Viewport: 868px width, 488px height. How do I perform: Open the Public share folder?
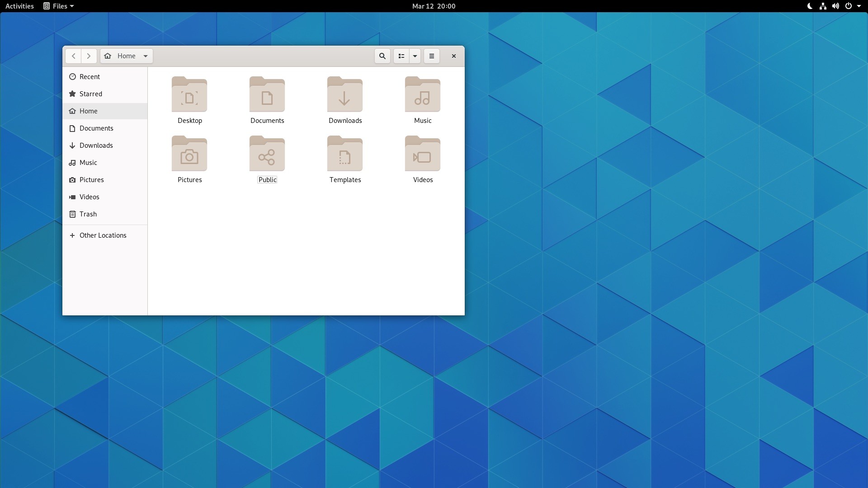[267, 154]
